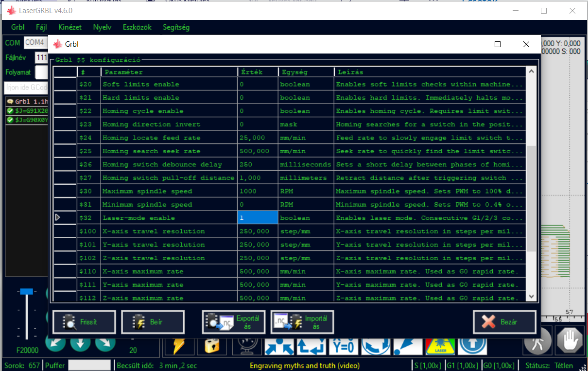Click the G1 [1,00x] override status
The height and width of the screenshot is (371, 588).
462,366
